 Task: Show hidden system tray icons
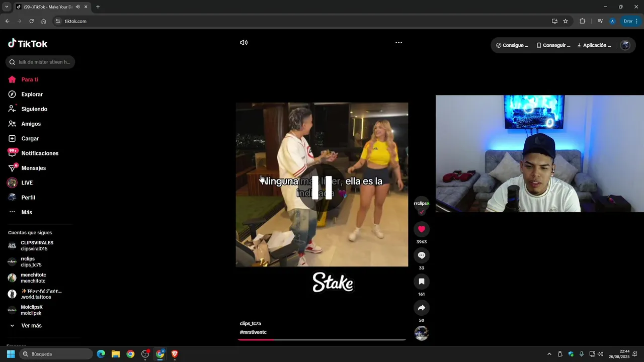(549, 354)
